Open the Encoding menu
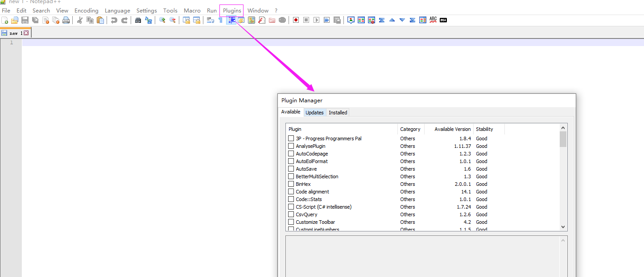The width and height of the screenshot is (644, 277). 87,10
